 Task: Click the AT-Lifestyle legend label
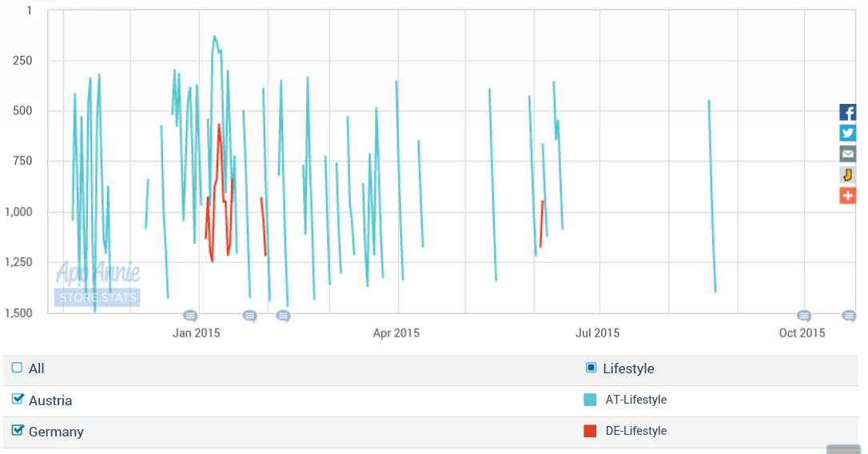pos(636,400)
